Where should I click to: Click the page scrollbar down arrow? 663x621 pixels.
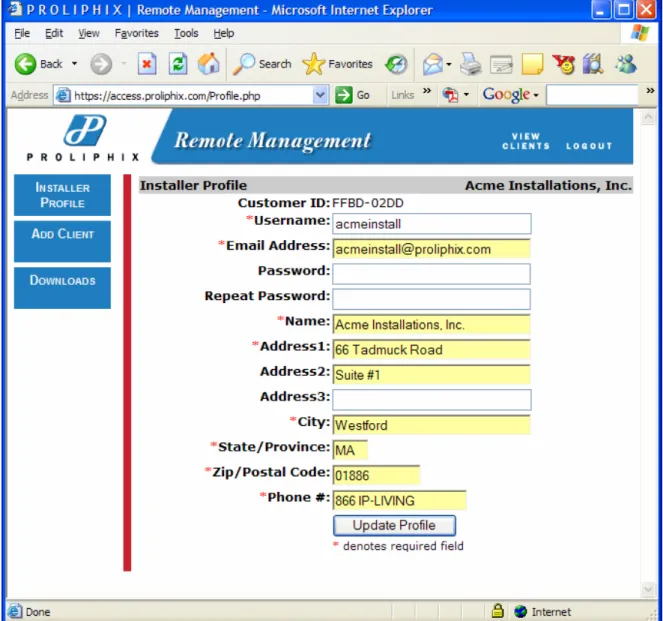tap(648, 589)
